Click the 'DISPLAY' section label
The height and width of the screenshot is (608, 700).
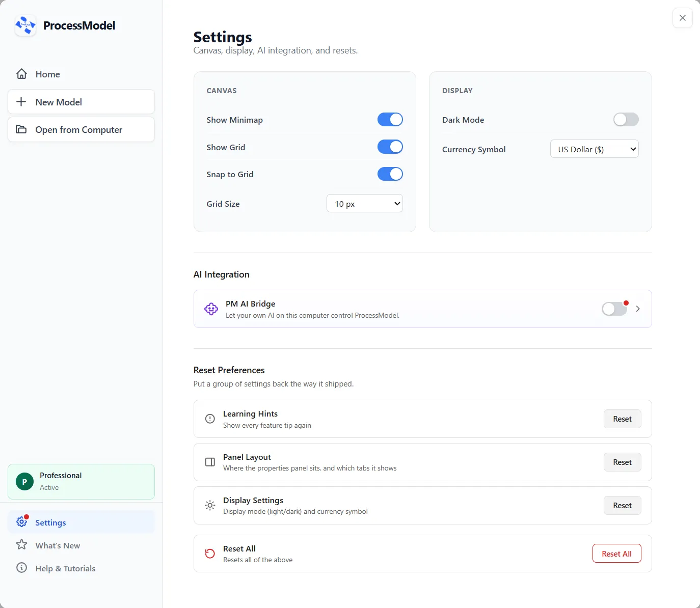pos(457,91)
